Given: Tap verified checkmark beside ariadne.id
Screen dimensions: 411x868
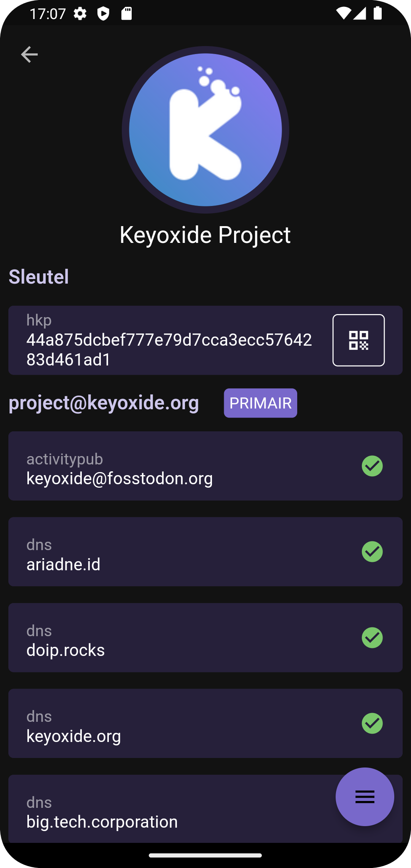Looking at the screenshot, I should (372, 552).
